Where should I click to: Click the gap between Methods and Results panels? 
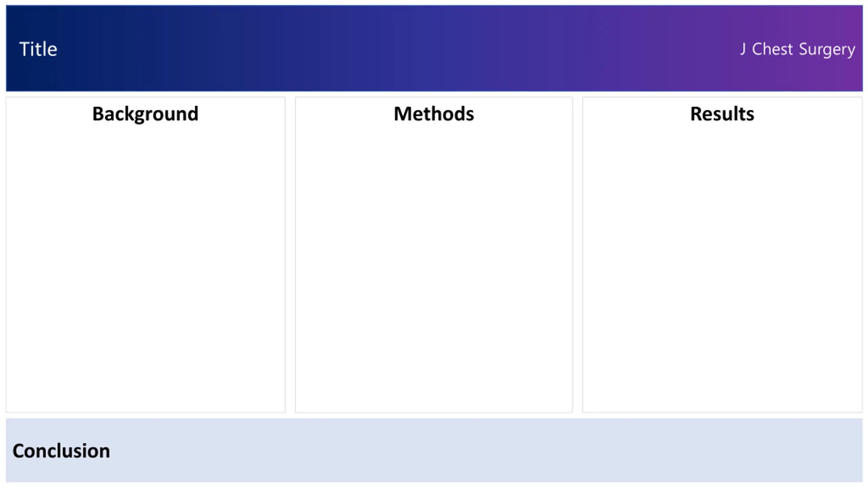click(x=577, y=254)
